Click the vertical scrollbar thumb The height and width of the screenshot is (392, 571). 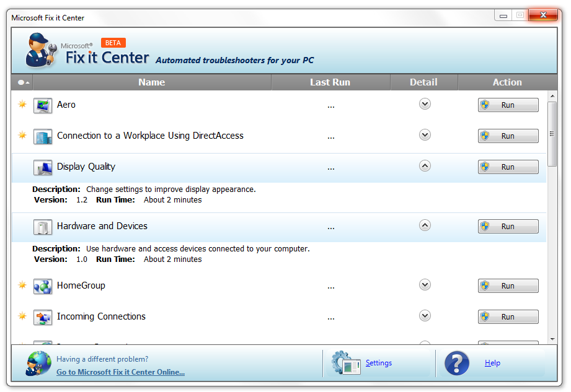552,134
